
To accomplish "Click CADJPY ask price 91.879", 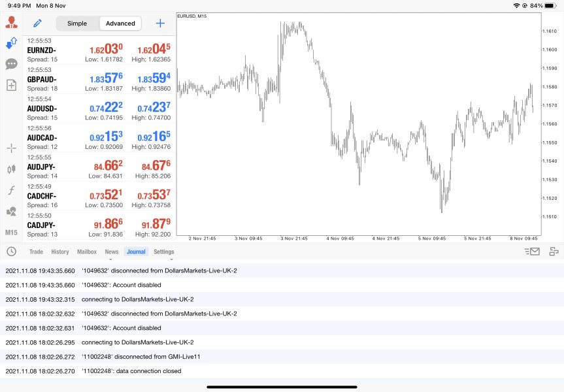I will coord(156,223).
